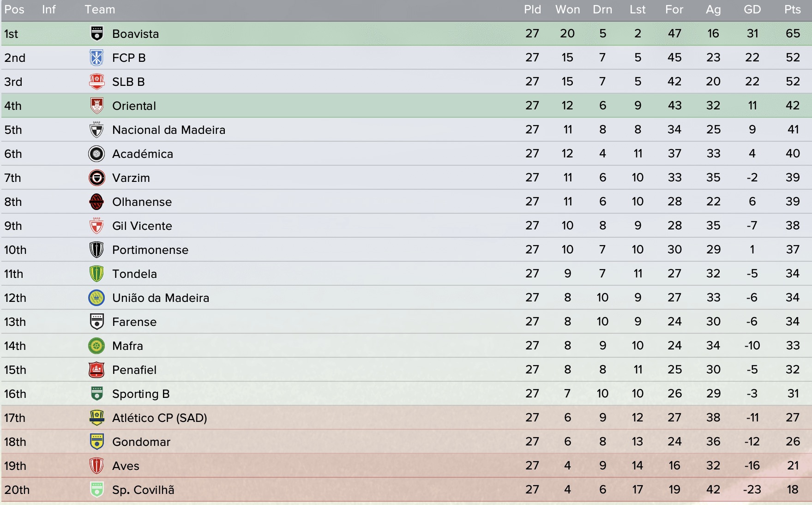This screenshot has width=812, height=505.
Task: Sort table by GD column header
Action: (x=752, y=10)
